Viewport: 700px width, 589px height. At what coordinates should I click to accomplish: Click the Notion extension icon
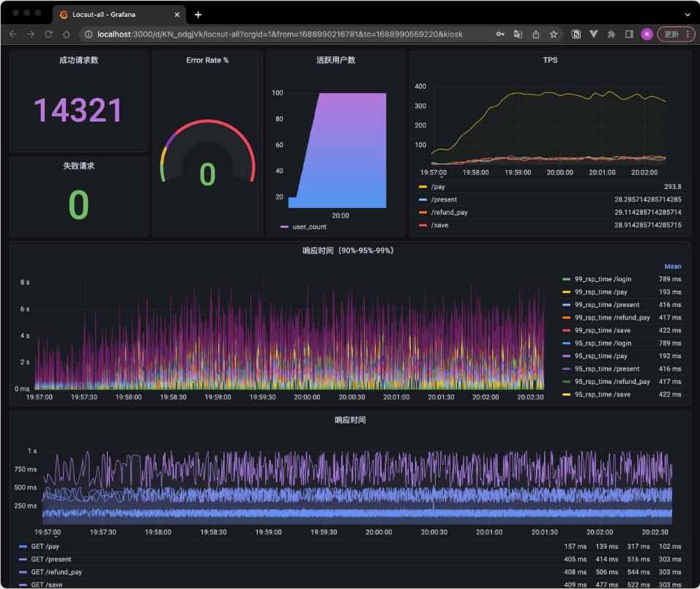pyautogui.click(x=576, y=34)
